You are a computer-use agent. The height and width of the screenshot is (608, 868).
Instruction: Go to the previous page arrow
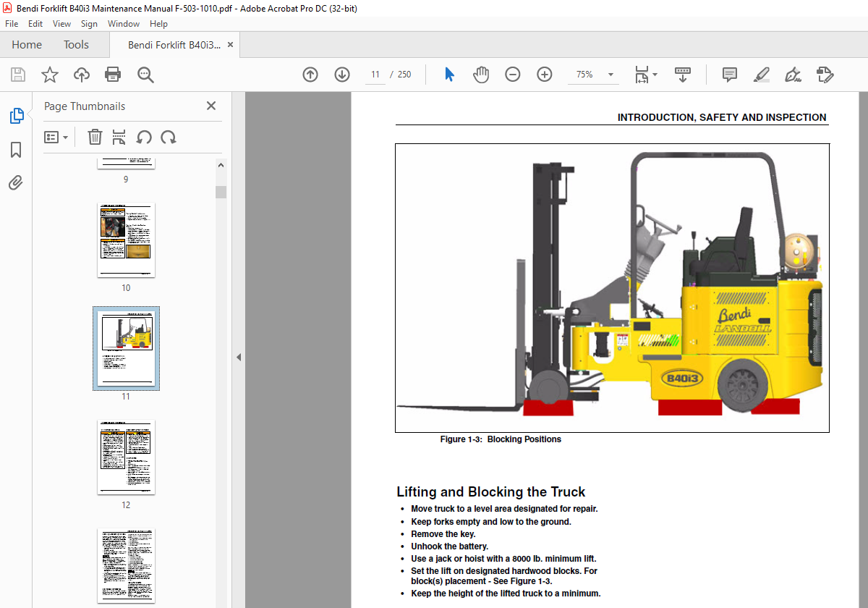point(310,75)
